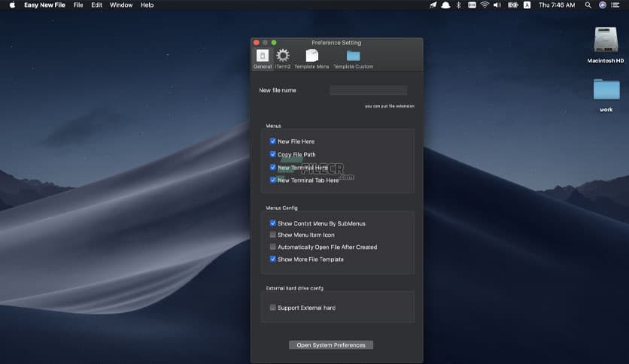Uncheck the New File Here checkbox
The image size is (629, 364).
coord(273,141)
